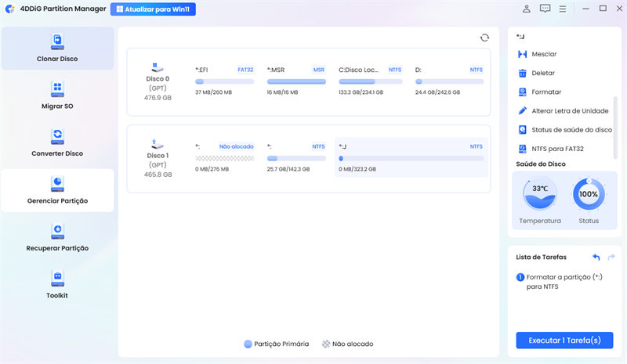627x364 pixels.
Task: Open the feedback message icon
Action: click(x=545, y=9)
